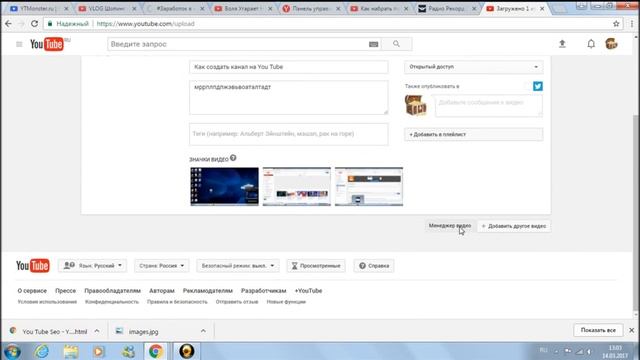The image size is (640, 360).
Task: Click the video description text area
Action: pyautogui.click(x=289, y=97)
